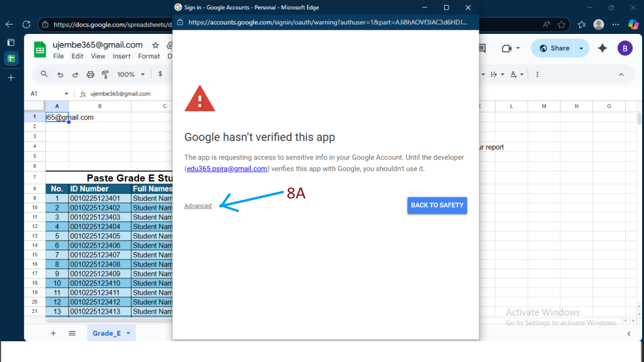
Task: Click cell containing ID 0010225123405
Action: pyautogui.click(x=99, y=236)
